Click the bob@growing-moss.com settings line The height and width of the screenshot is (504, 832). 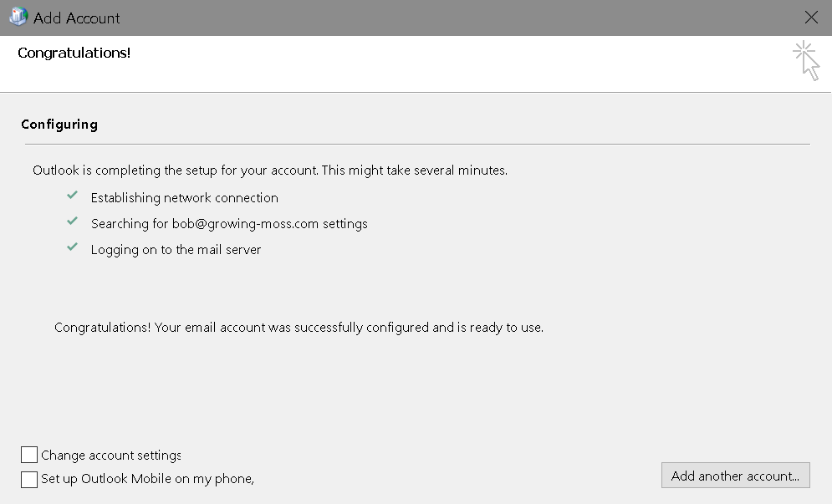pyautogui.click(x=229, y=224)
